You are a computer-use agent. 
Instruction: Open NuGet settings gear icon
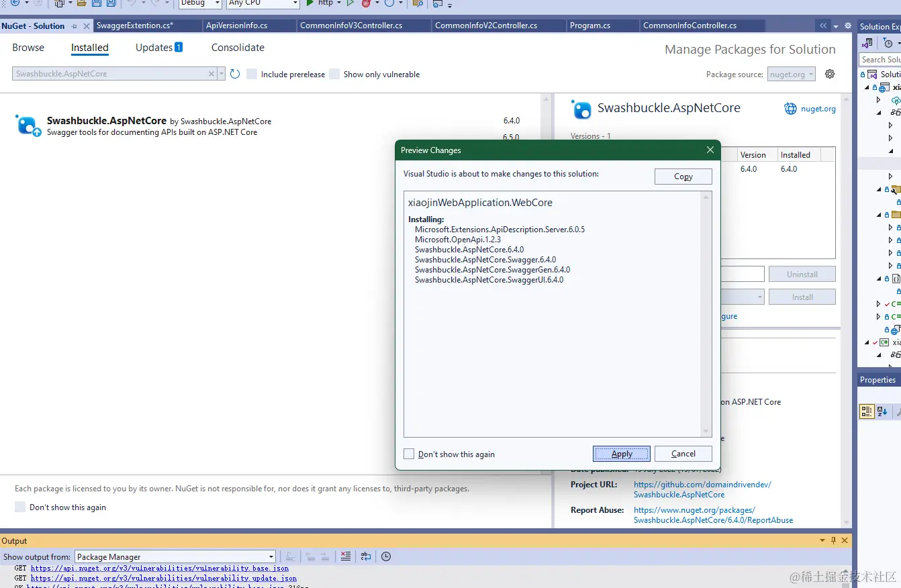pos(830,74)
